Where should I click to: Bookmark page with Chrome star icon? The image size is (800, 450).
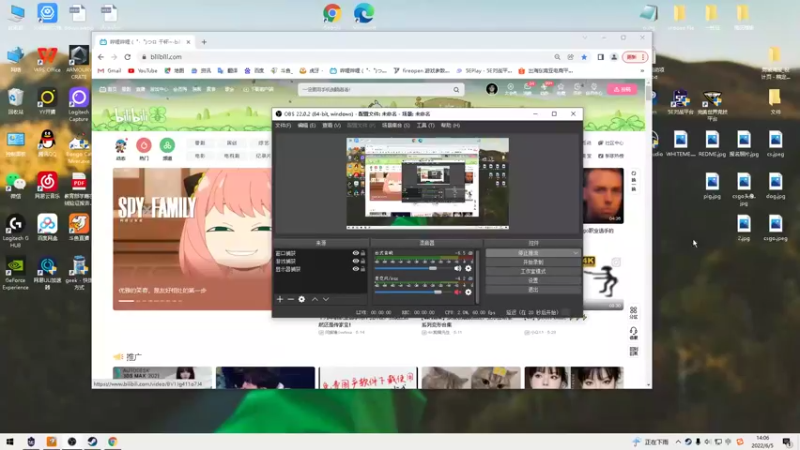click(x=584, y=57)
